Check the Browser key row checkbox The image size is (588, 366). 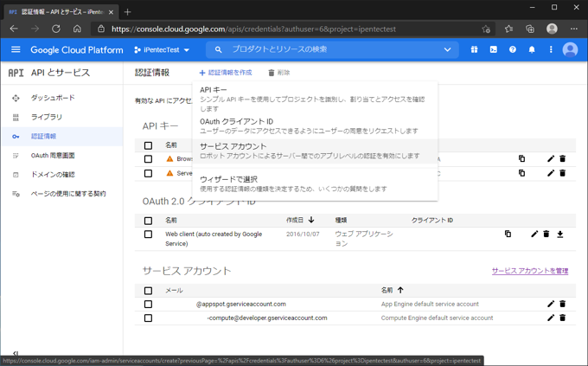coord(148,159)
